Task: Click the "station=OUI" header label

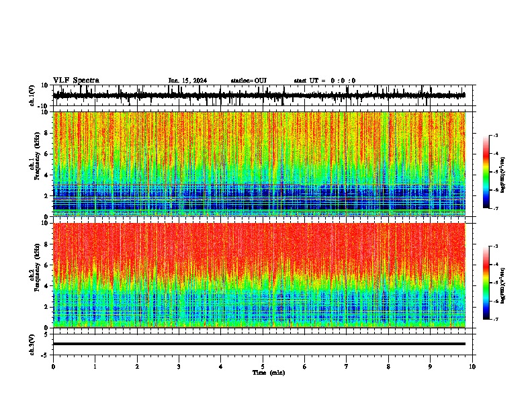Action: point(249,81)
